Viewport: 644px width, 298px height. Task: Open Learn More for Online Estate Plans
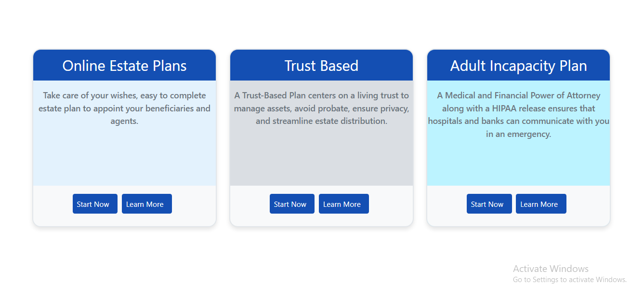[x=146, y=204]
